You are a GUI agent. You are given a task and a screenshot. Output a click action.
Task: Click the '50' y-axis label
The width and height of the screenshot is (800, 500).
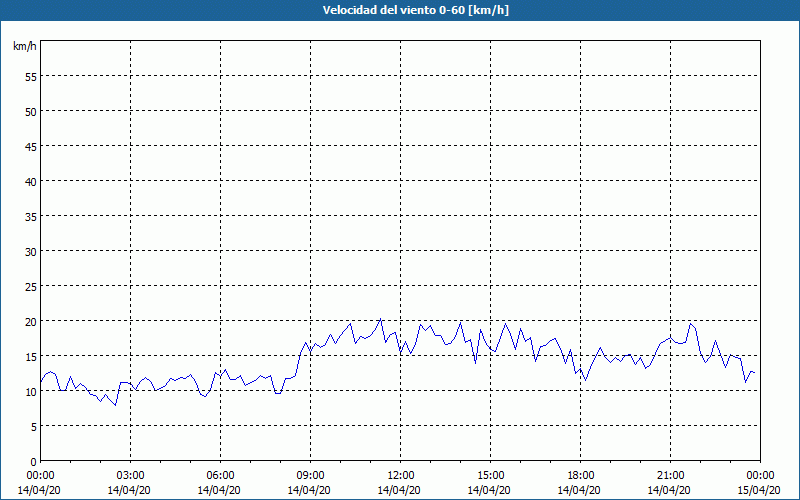31,111
